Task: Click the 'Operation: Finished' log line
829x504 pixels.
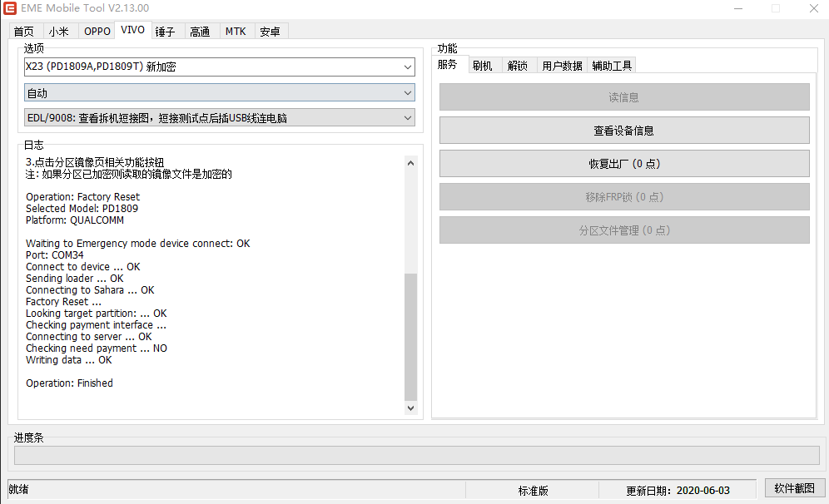Action: coord(69,383)
